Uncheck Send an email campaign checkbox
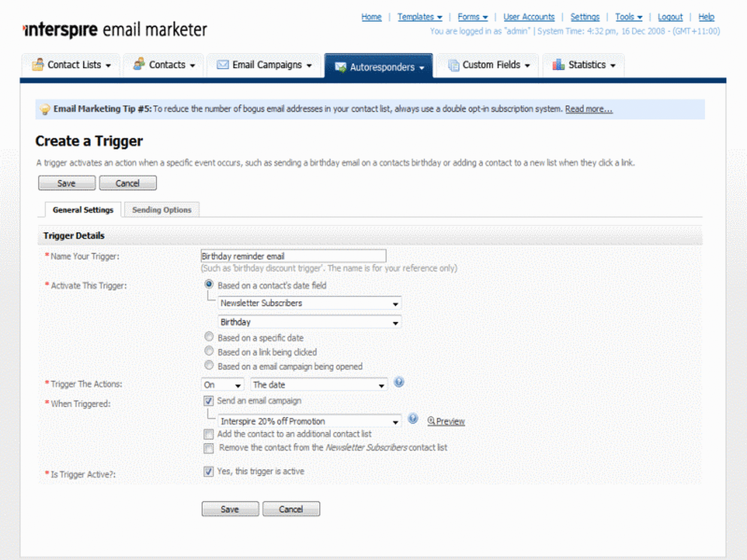The height and width of the screenshot is (560, 747). 208,401
